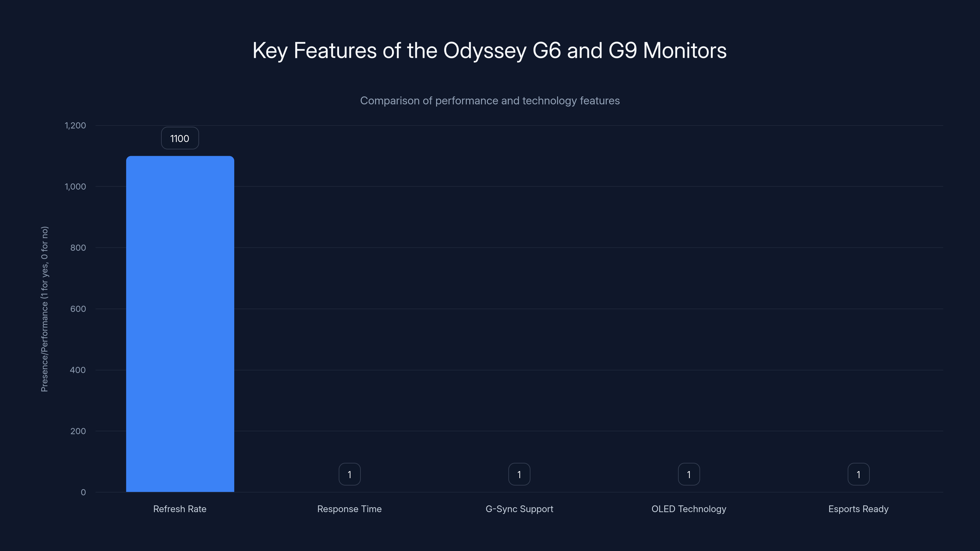The image size is (980, 551).
Task: Click the 0 y-axis tick label
Action: click(83, 493)
